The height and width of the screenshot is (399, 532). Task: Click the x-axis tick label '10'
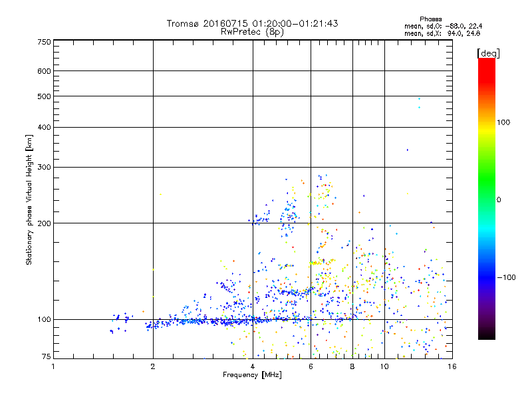384,366
